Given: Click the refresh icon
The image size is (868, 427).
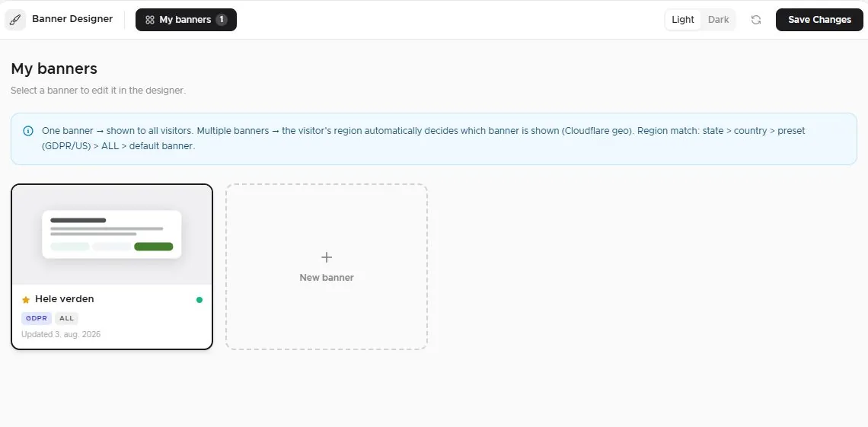Looking at the screenshot, I should click(755, 20).
